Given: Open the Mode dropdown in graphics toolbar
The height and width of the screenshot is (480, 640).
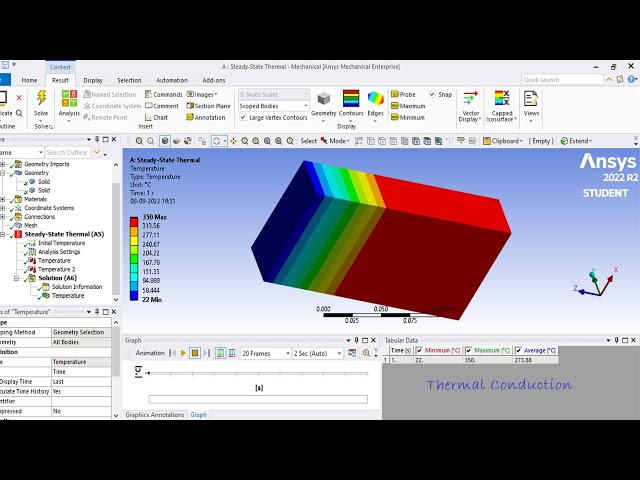Looking at the screenshot, I should (336, 141).
